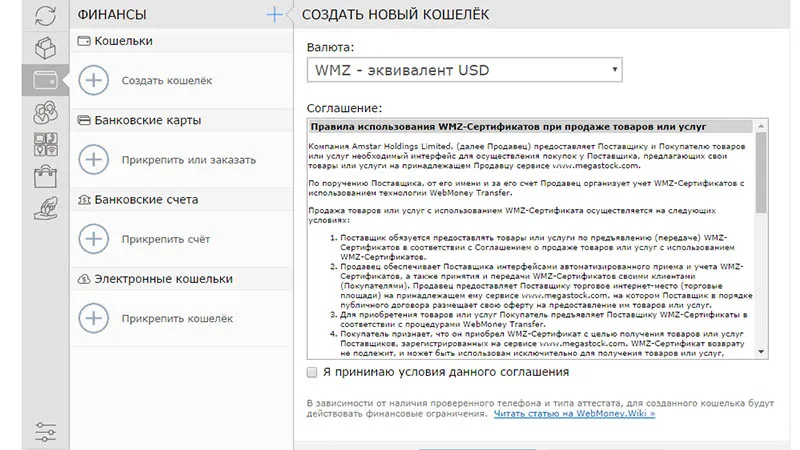This screenshot has height=450, width=800.
Task: Open the cube-shaped sidebar section
Action: [x=45, y=48]
